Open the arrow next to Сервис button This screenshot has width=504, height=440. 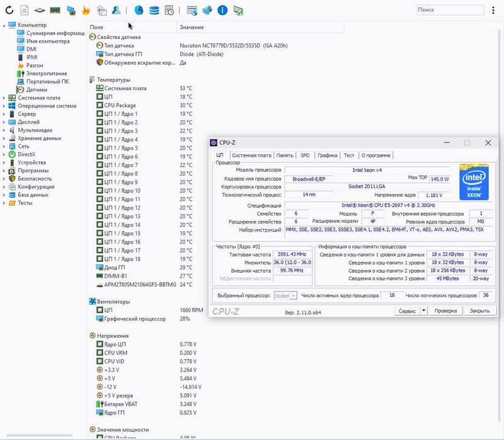pyautogui.click(x=423, y=310)
